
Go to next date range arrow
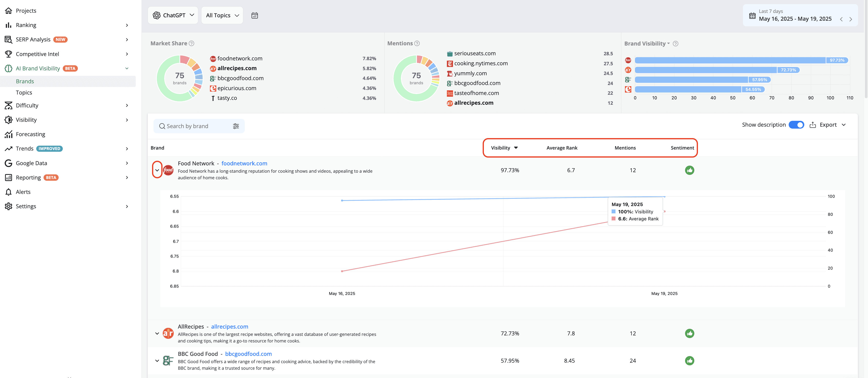(x=851, y=19)
